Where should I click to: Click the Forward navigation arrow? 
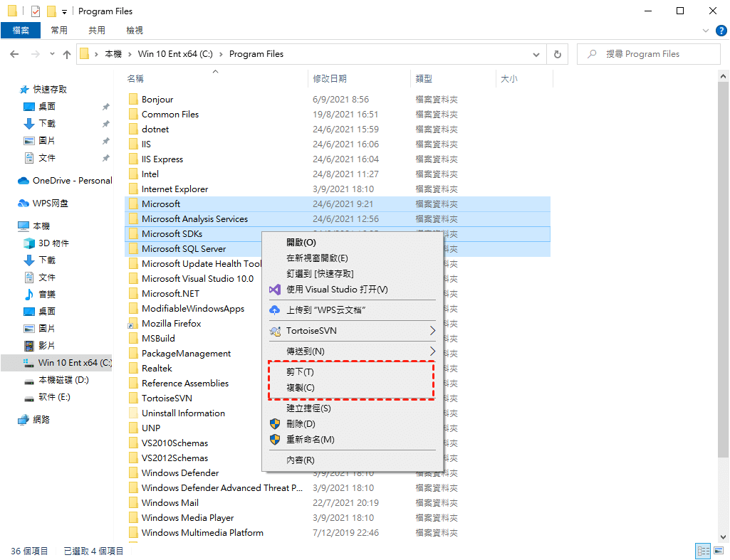coord(36,54)
